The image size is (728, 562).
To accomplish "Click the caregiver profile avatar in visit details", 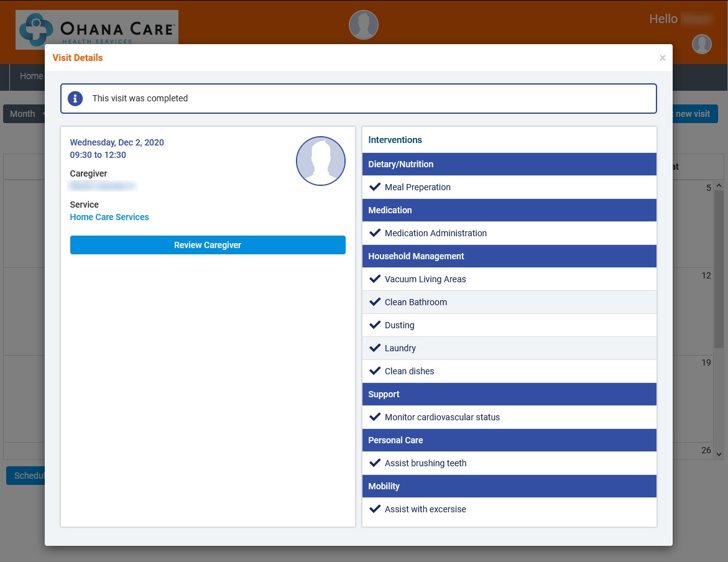I will tap(320, 161).
